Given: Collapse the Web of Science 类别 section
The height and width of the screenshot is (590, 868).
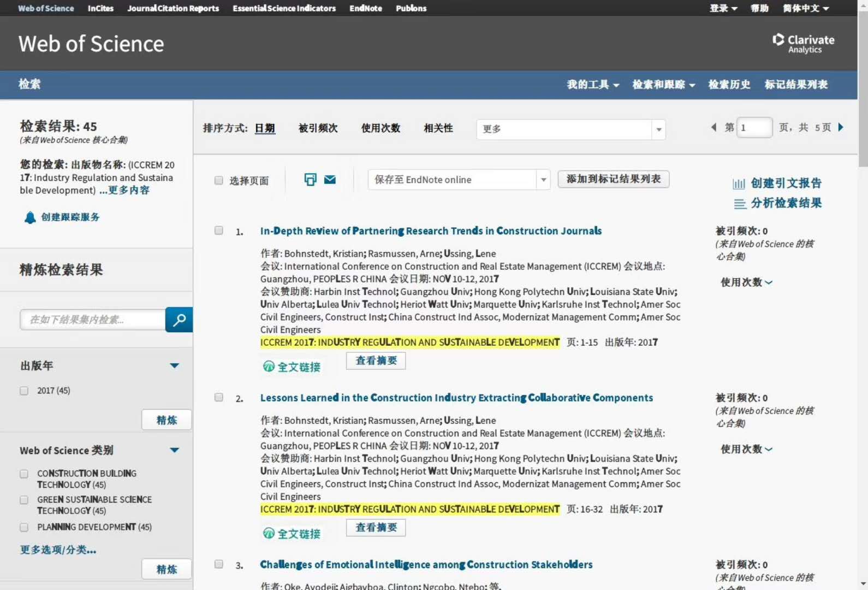Looking at the screenshot, I should point(175,450).
